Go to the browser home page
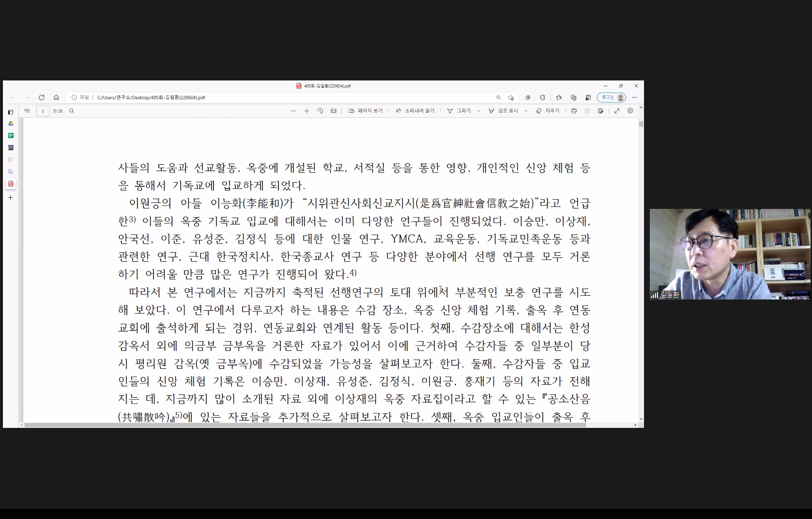The width and height of the screenshot is (812, 519). click(56, 97)
